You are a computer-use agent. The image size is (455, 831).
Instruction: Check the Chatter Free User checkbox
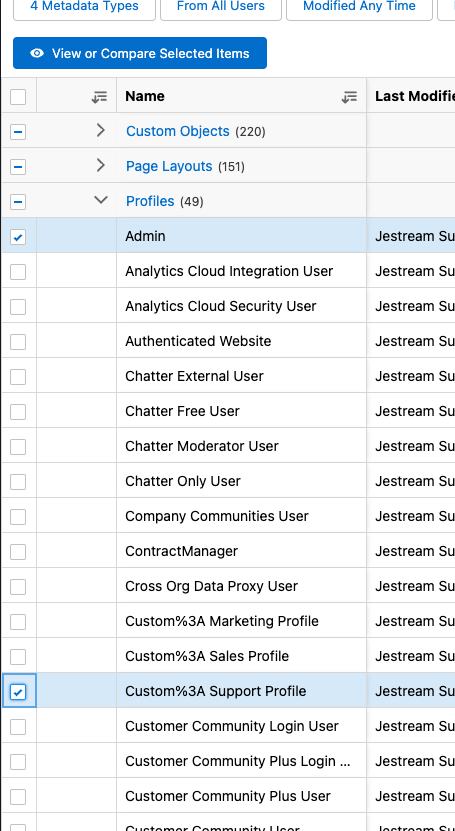click(x=18, y=412)
